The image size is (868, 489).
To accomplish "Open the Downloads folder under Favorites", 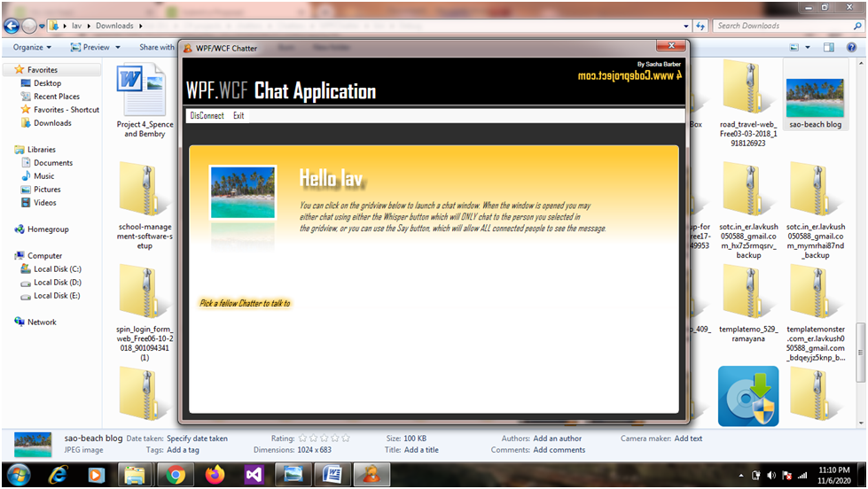I will point(52,123).
